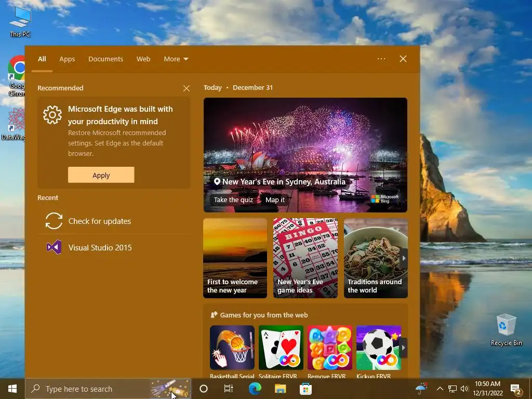Click the Take the quiz button
Image resolution: width=532 pixels, height=399 pixels.
click(233, 200)
